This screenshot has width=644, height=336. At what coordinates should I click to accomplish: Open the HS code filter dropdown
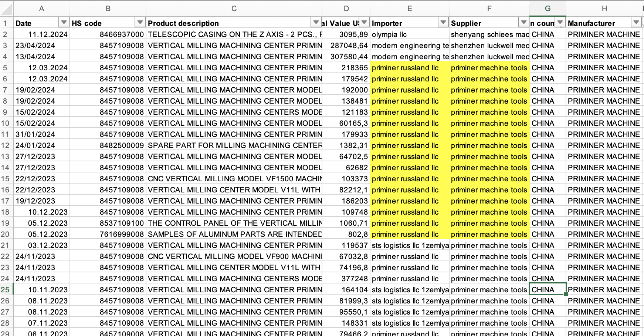(x=140, y=23)
